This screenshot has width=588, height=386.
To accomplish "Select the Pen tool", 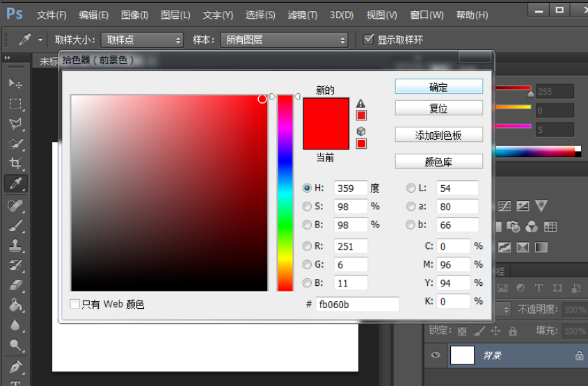I will [15, 367].
